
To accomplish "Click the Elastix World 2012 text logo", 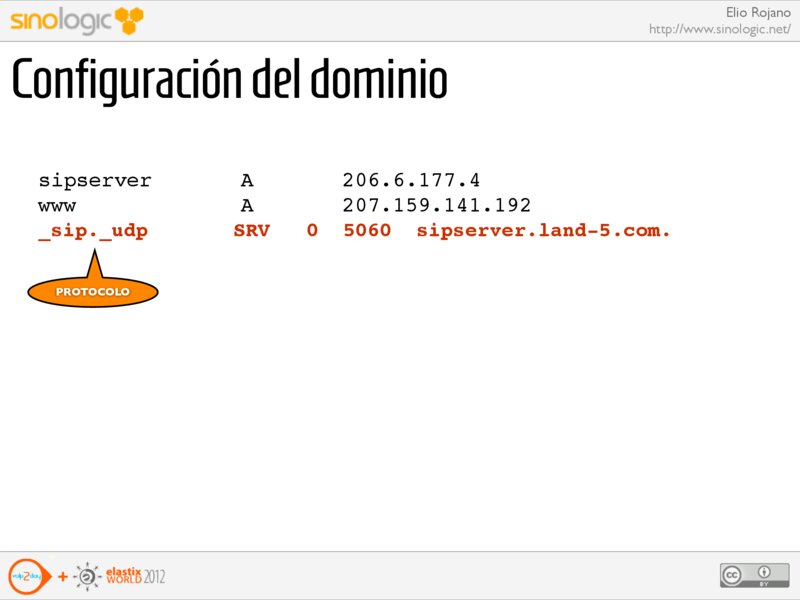I will [x=135, y=576].
